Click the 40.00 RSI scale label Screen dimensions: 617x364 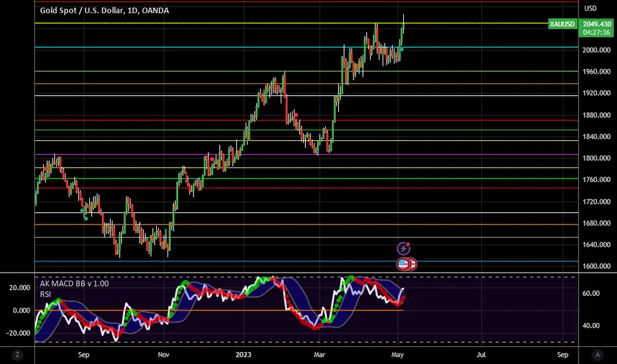click(591, 326)
